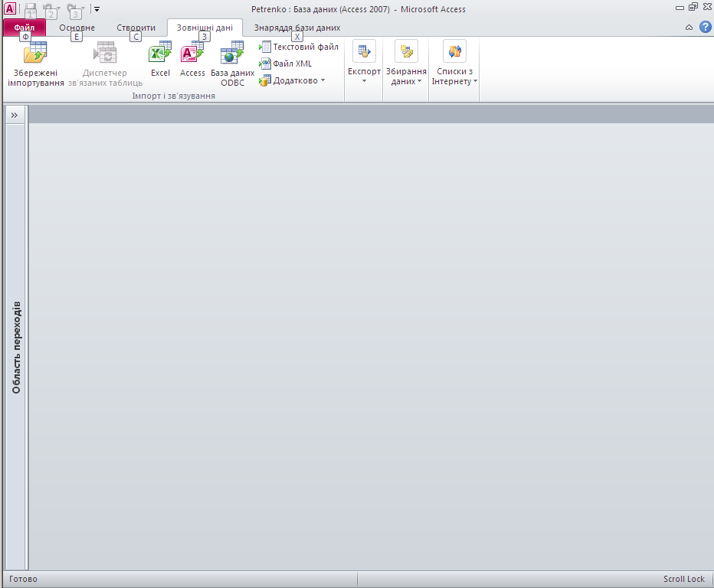Open the Saved Imports (Збережені імпортування) icon
This screenshot has width=714, height=588.
[x=35, y=64]
